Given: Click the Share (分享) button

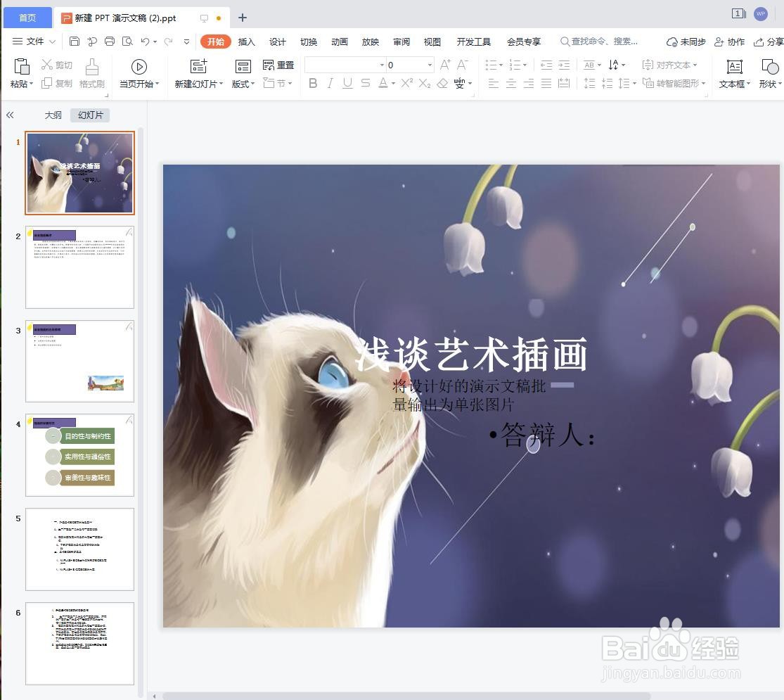Looking at the screenshot, I should [x=769, y=42].
